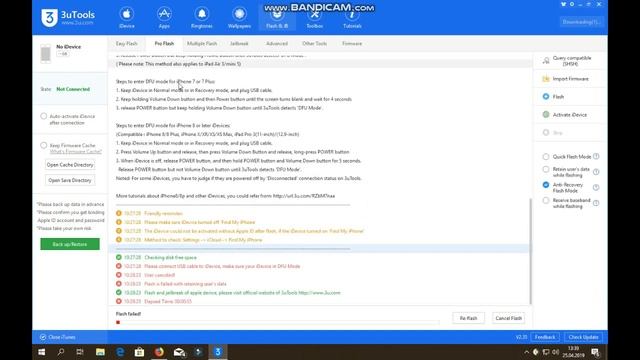The image size is (640, 360).
Task: Switch to Firmware tab
Action: 352,43
